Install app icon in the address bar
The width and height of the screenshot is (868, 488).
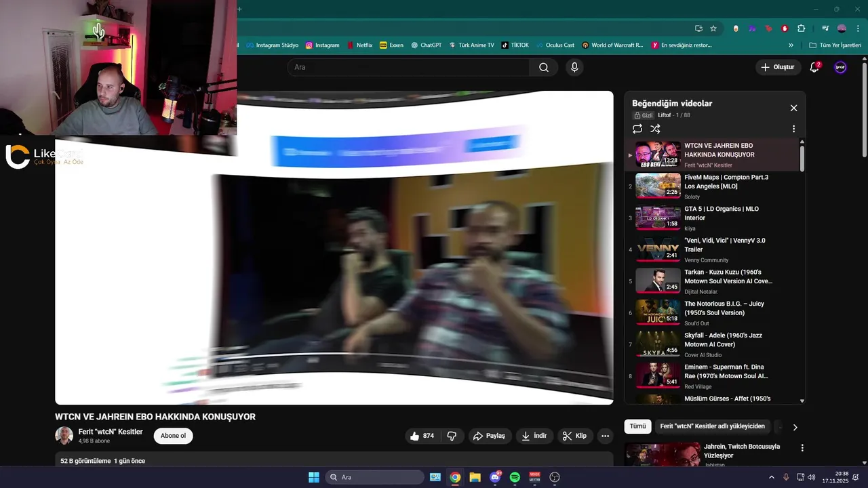(698, 28)
